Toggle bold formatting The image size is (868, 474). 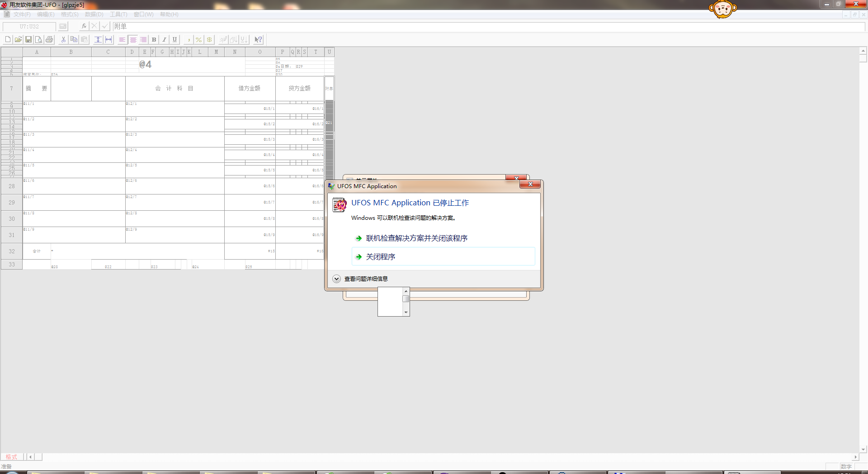[x=154, y=40]
